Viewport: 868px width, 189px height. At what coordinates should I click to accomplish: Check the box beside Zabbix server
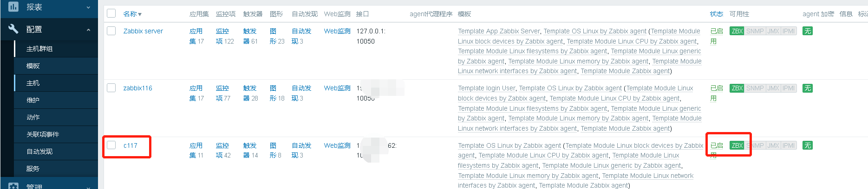[111, 31]
